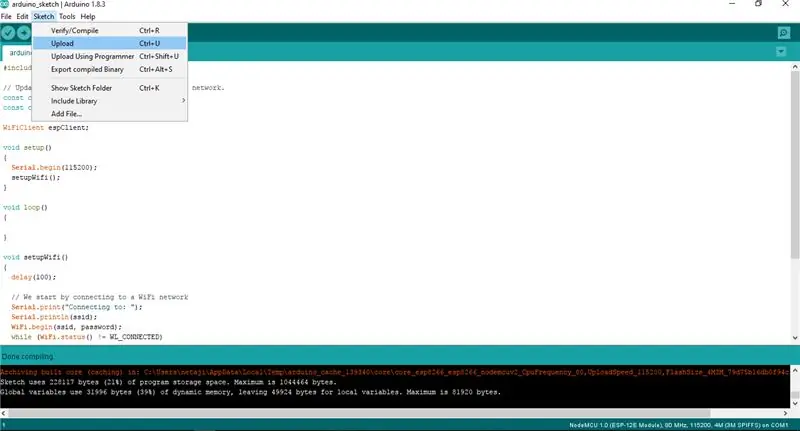Click the 'setupWifi();' call line
Viewport: 800px width, 431px height.
[x=36, y=178]
